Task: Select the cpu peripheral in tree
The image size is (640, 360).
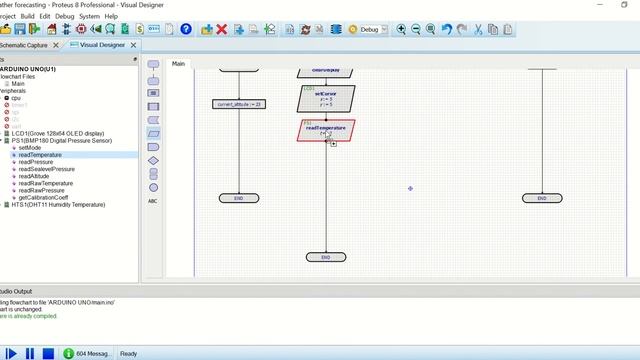Action: pyautogui.click(x=16, y=98)
